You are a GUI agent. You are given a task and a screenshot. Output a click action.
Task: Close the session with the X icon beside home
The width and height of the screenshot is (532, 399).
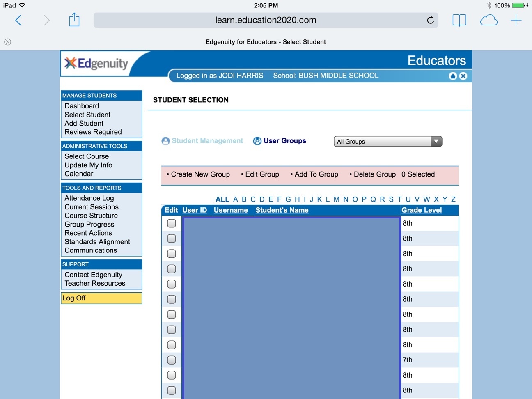[463, 76]
